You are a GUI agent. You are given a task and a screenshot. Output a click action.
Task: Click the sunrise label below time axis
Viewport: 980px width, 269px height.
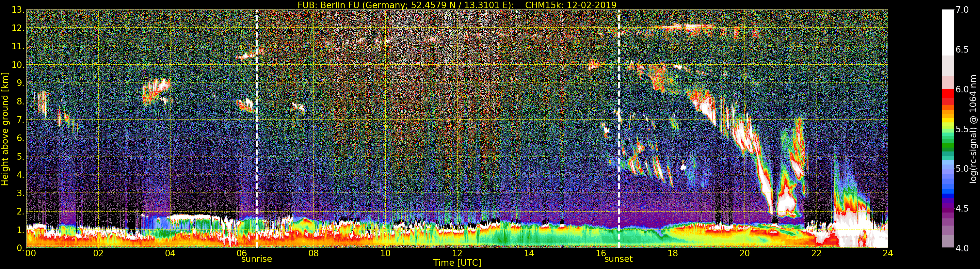(256, 259)
